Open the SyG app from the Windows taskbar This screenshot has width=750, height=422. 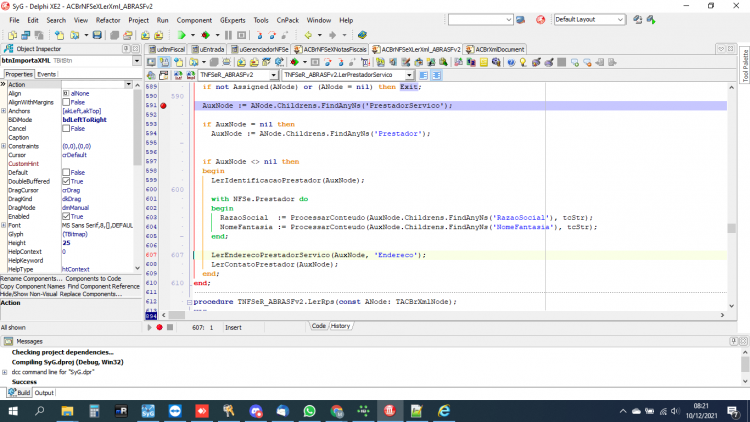(x=148, y=411)
